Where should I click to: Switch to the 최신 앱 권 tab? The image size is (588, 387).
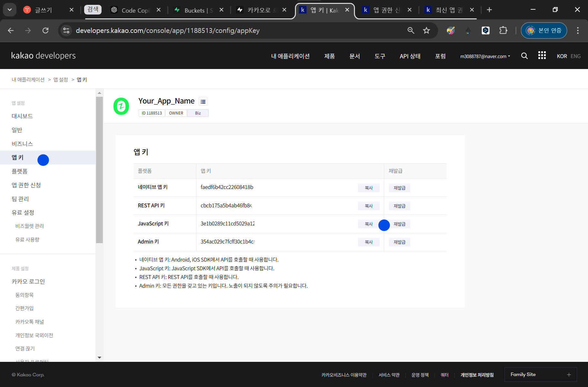[449, 10]
